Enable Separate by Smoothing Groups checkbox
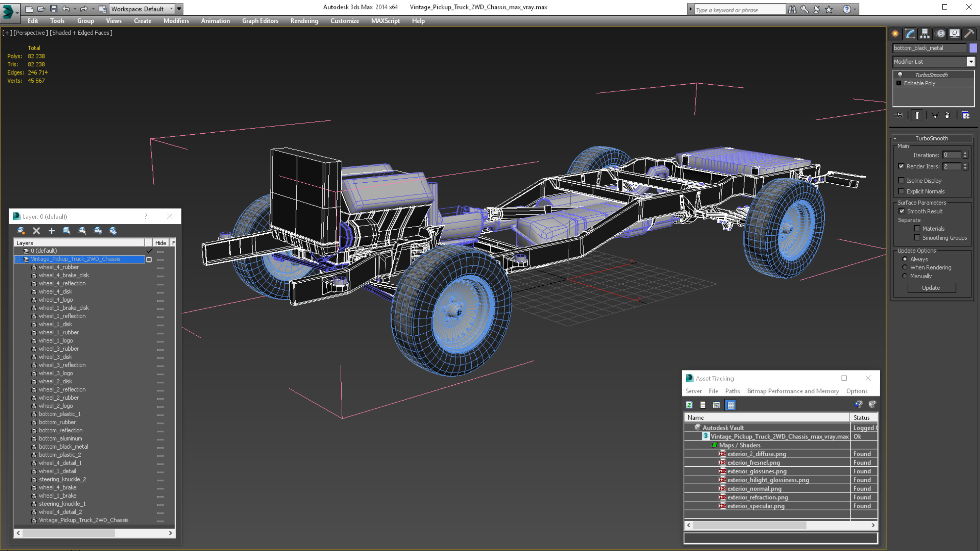980x551 pixels. pos(917,238)
